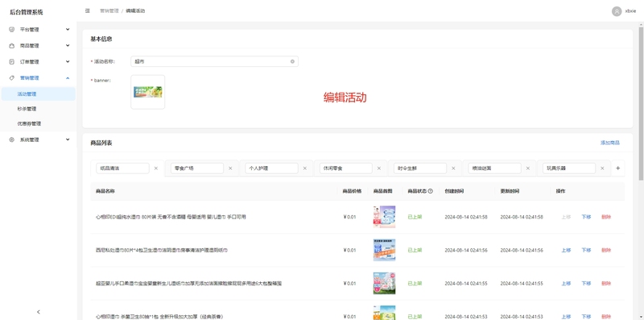Screen dimensions: 644x320
Task: Close the 时令生鲜 tab
Action: coord(453,168)
